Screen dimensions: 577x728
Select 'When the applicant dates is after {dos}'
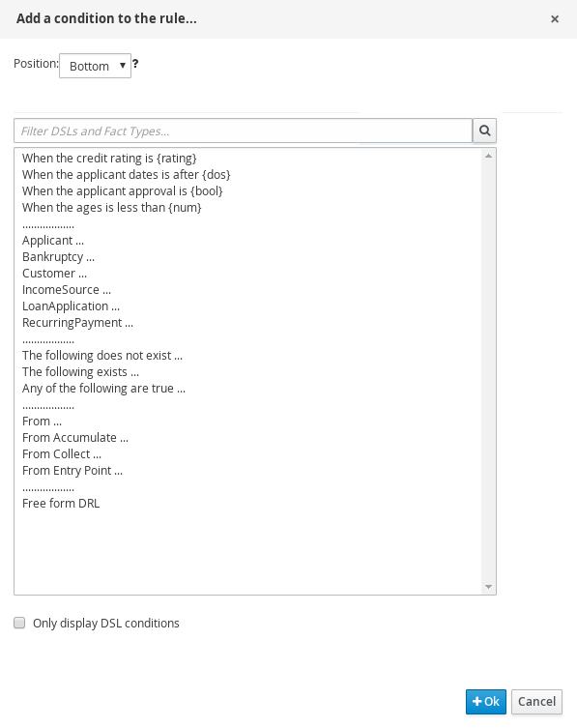127,175
